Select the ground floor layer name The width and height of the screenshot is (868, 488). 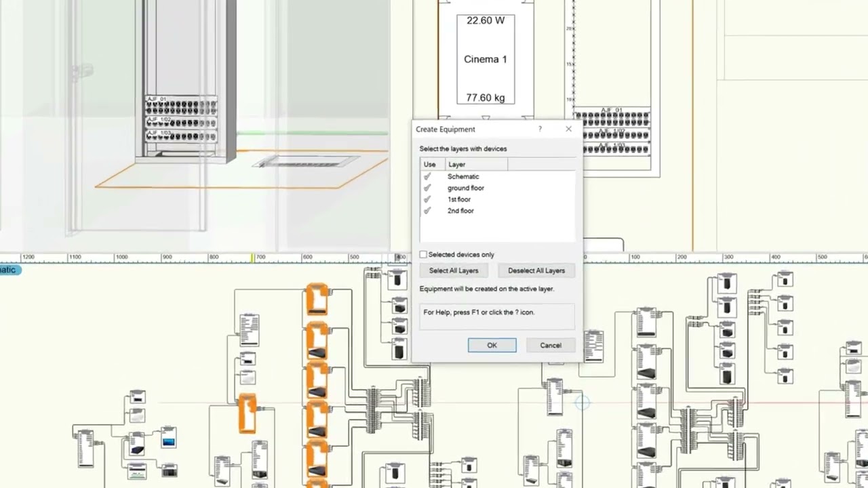[x=466, y=188]
